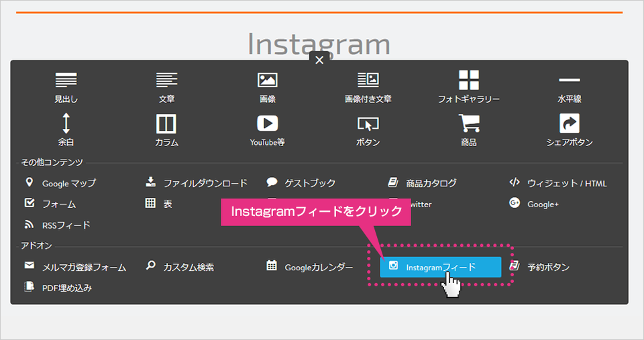The height and width of the screenshot is (340, 644).
Task: Add RSSフィード element
Action: [x=57, y=225]
